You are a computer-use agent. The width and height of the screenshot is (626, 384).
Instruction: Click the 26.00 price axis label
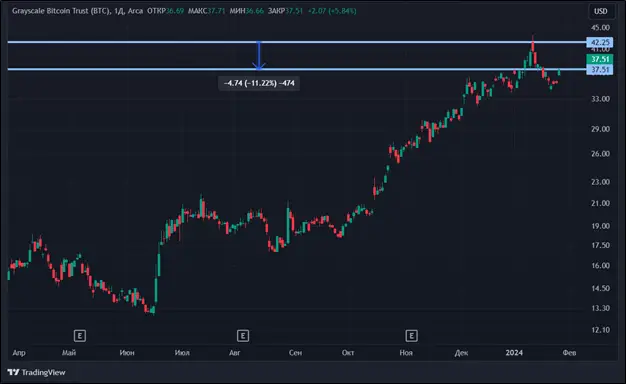click(x=600, y=154)
